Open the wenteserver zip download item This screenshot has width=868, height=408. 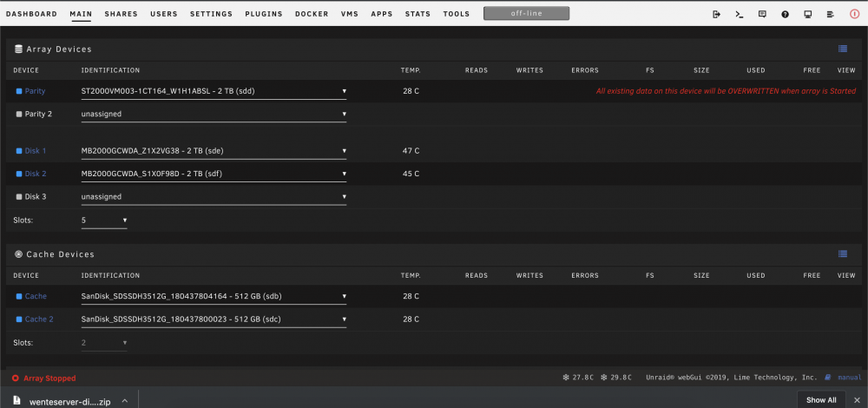click(69, 401)
